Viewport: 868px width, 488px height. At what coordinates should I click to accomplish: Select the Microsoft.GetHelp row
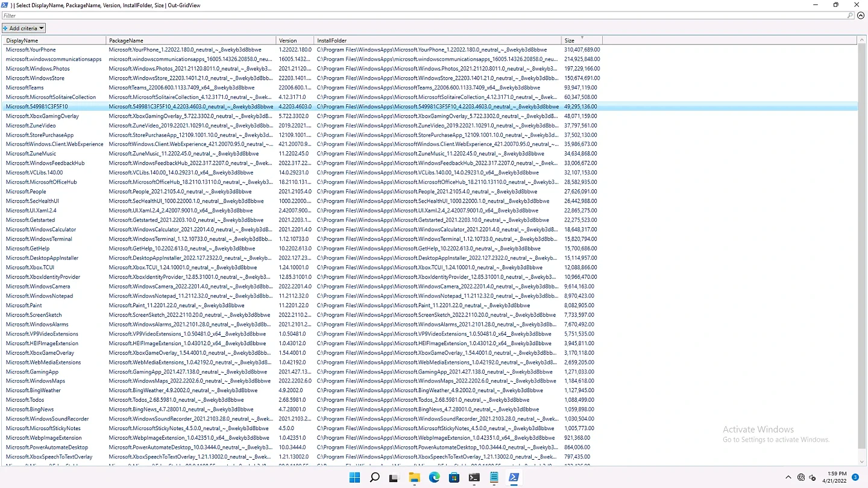pyautogui.click(x=430, y=248)
